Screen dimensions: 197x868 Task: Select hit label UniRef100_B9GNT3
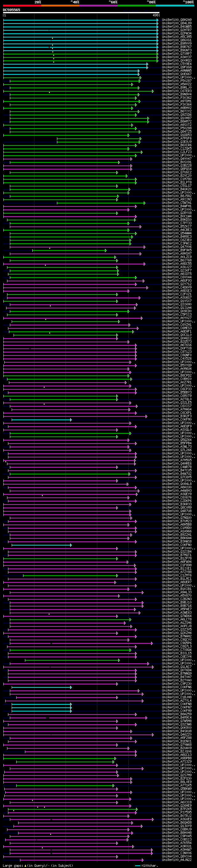pos(177,50)
